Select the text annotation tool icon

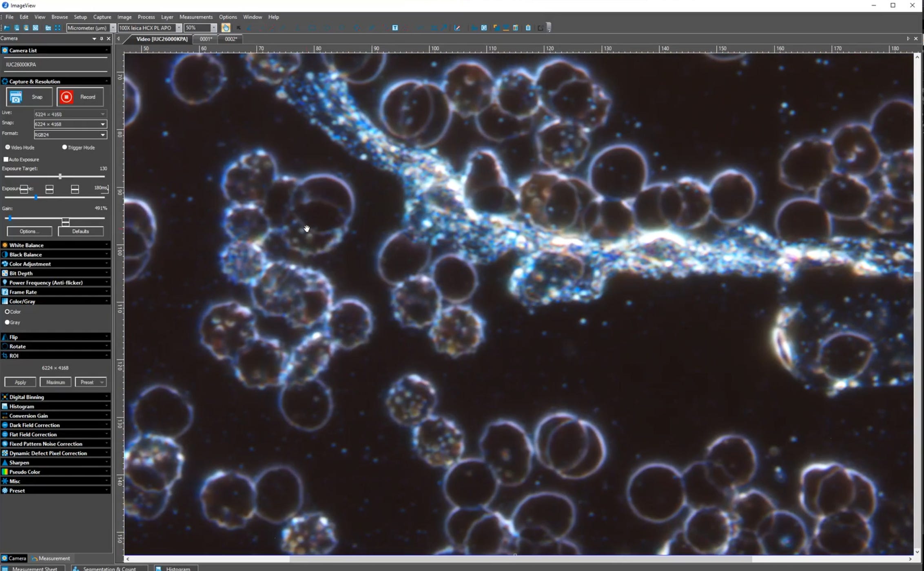(395, 28)
